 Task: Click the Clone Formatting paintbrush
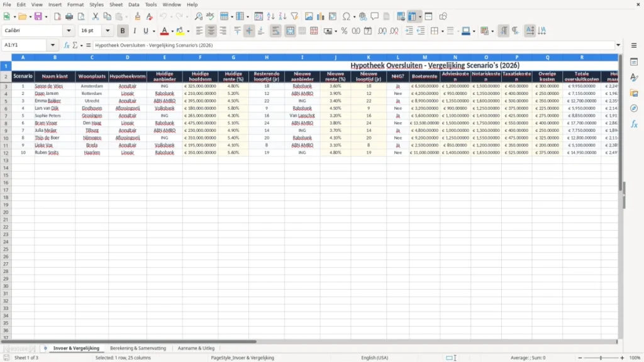click(x=138, y=16)
